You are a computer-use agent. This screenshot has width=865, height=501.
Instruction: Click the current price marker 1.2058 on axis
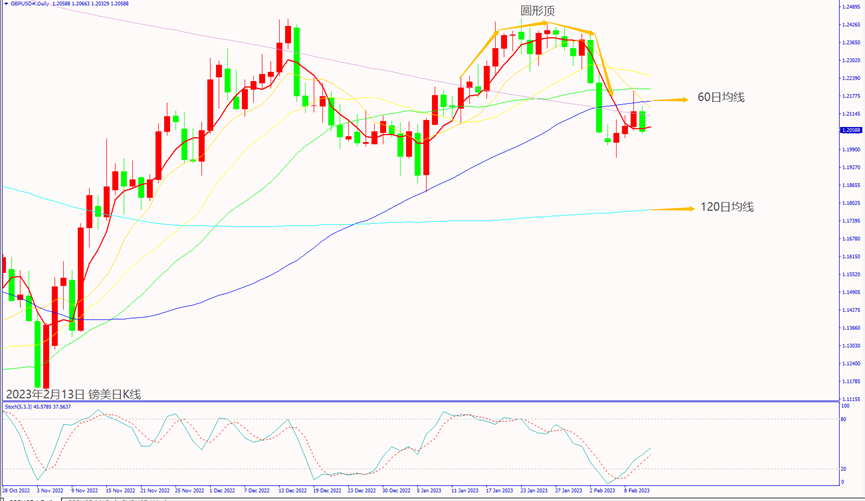coord(849,131)
